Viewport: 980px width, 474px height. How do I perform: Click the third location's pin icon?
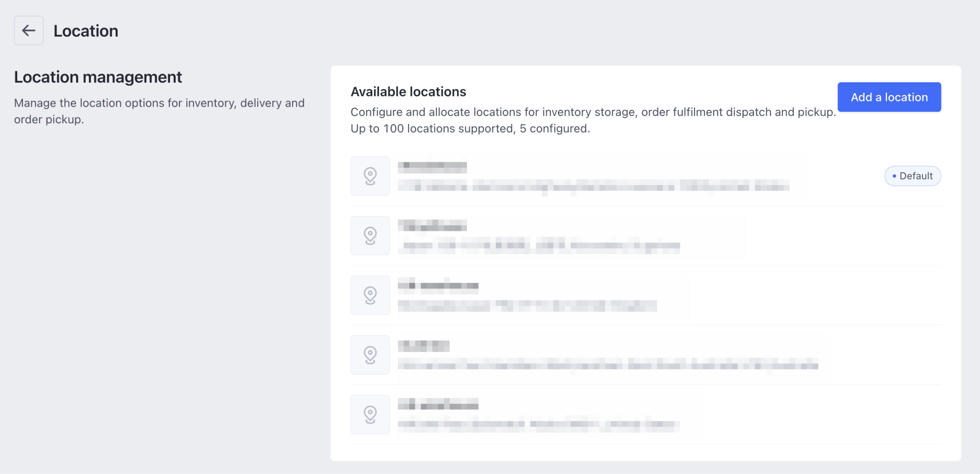(x=370, y=295)
